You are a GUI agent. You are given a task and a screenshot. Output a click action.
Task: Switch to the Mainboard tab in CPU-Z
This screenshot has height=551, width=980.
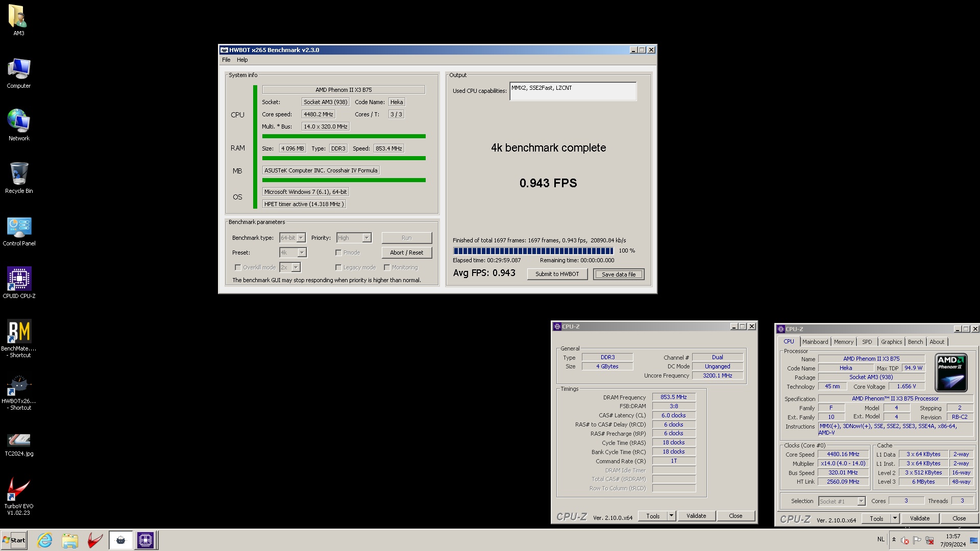pyautogui.click(x=815, y=342)
